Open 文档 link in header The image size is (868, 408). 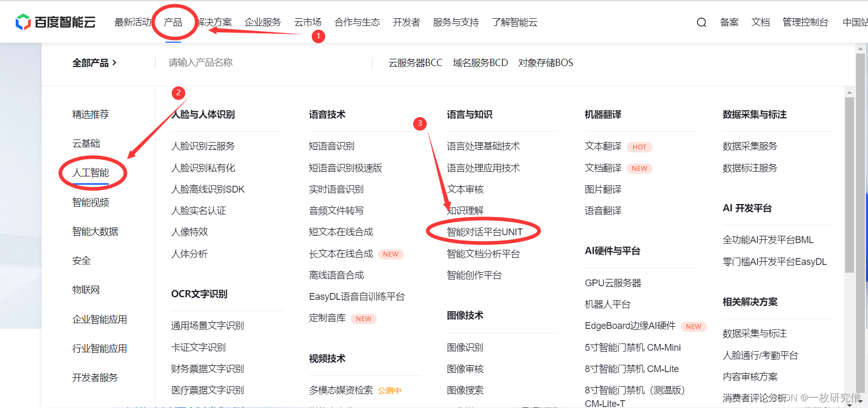point(760,22)
